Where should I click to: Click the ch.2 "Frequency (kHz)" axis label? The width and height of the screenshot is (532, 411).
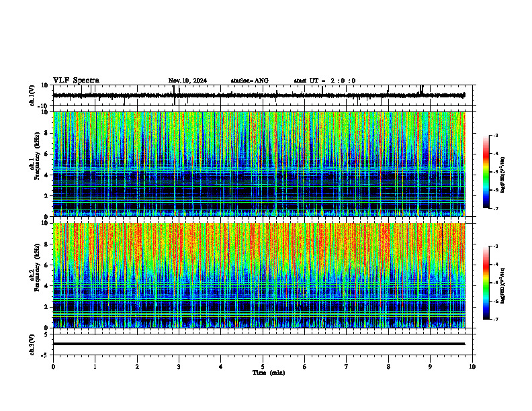38,267
